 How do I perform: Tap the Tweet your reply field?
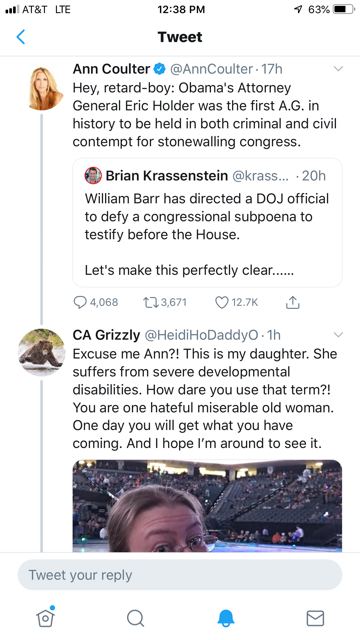[180, 575]
